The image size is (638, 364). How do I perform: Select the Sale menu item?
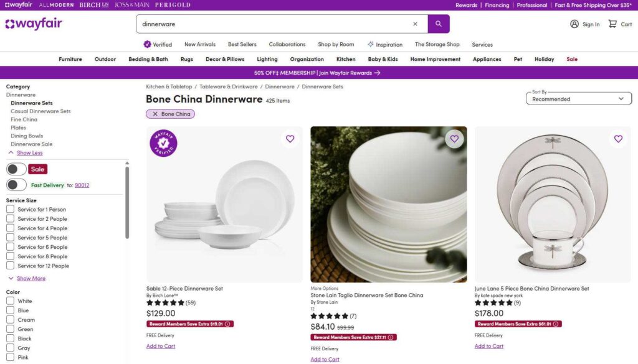[x=572, y=59]
